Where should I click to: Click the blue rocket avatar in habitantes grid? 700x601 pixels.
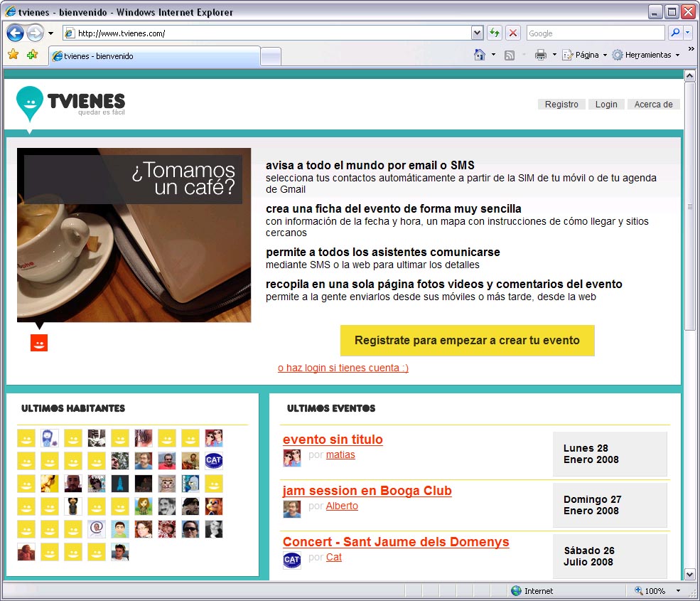[x=120, y=484]
